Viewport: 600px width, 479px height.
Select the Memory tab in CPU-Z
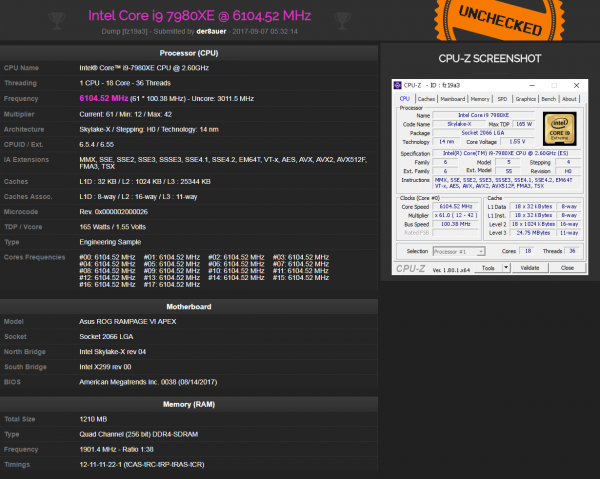pyautogui.click(x=481, y=99)
